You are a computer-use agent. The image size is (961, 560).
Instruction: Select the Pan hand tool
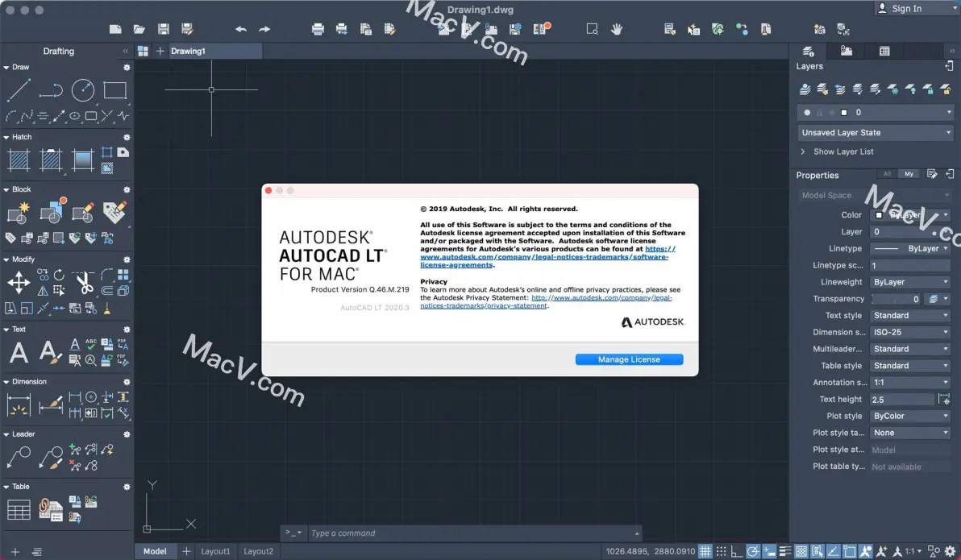(617, 29)
